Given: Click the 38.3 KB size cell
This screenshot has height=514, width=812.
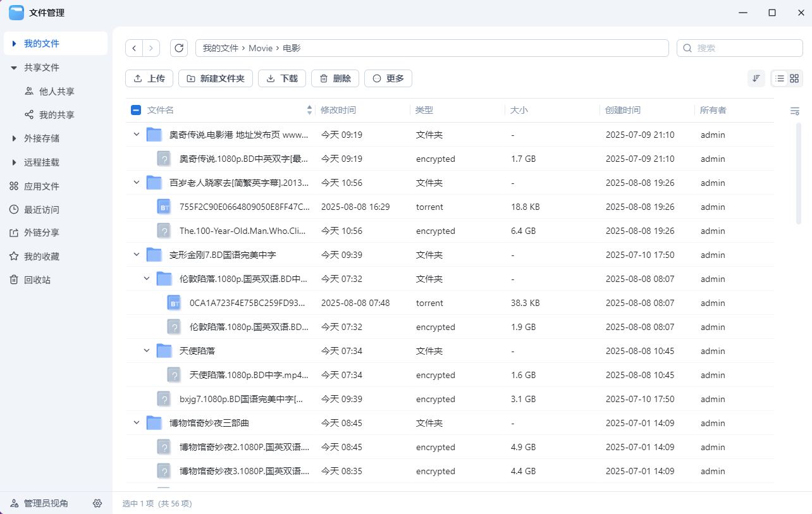Looking at the screenshot, I should (x=526, y=303).
